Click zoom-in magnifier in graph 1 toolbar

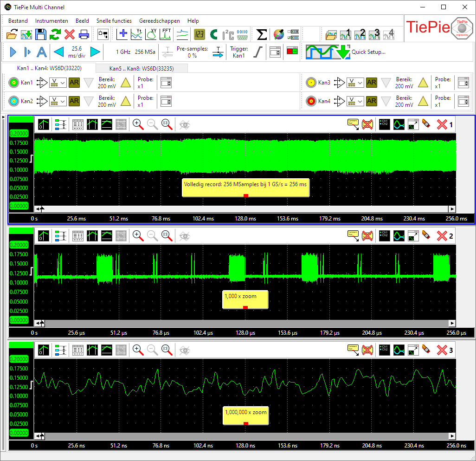tap(138, 123)
